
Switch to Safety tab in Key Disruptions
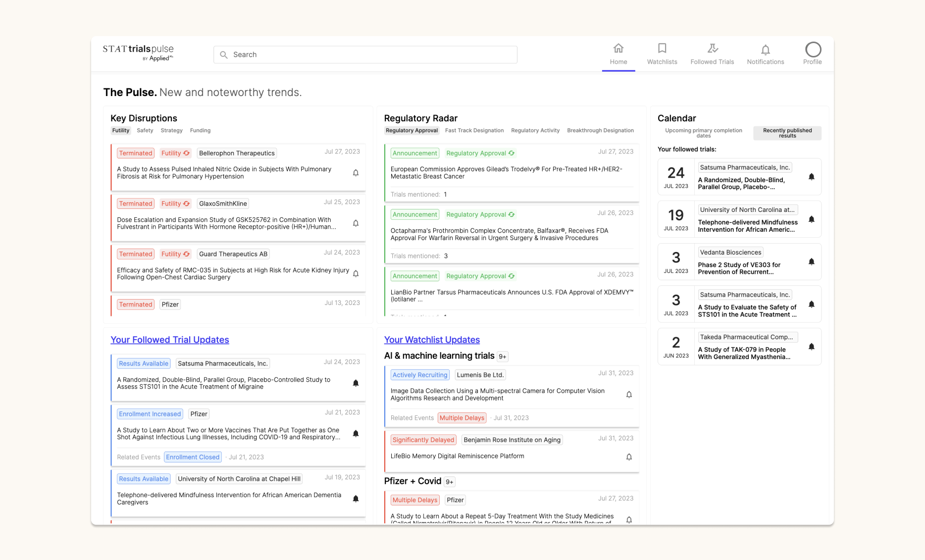point(145,131)
